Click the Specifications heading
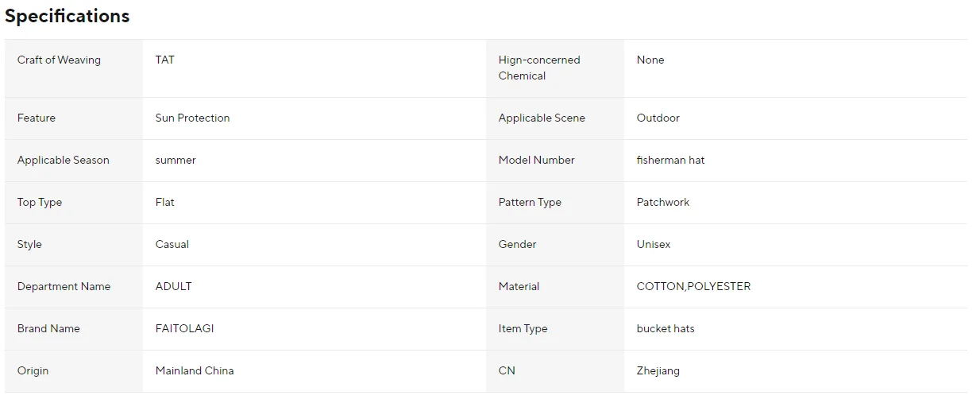Image resolution: width=980 pixels, height=403 pixels. (68, 16)
